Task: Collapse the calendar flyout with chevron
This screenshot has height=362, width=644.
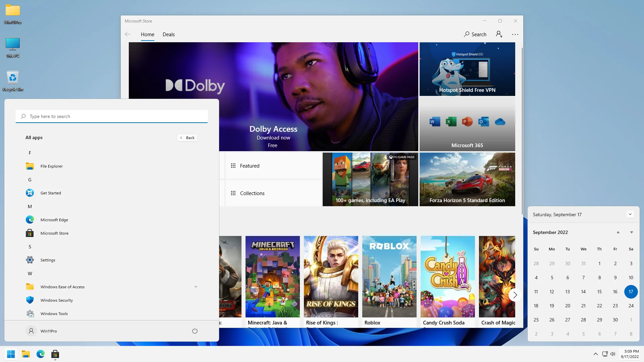Action: [x=630, y=214]
